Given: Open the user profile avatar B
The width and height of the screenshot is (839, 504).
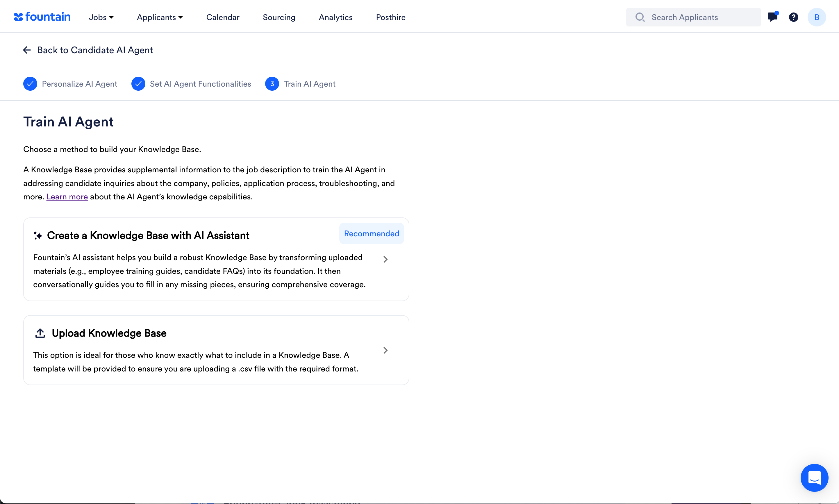Looking at the screenshot, I should coord(817,17).
